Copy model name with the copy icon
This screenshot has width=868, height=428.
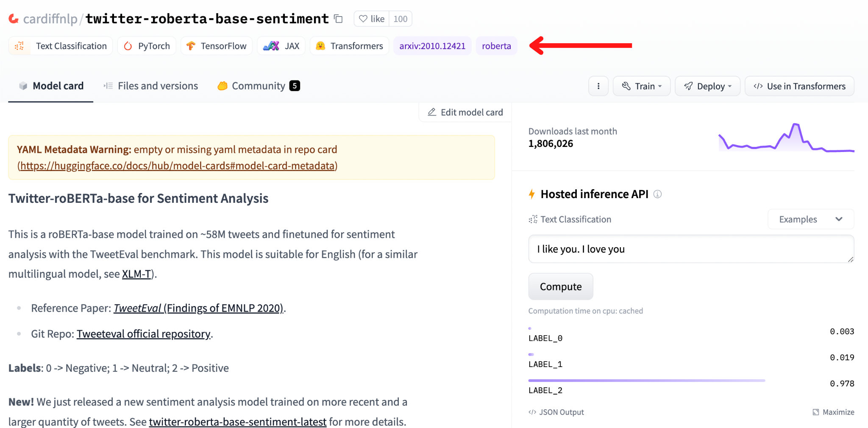coord(338,19)
